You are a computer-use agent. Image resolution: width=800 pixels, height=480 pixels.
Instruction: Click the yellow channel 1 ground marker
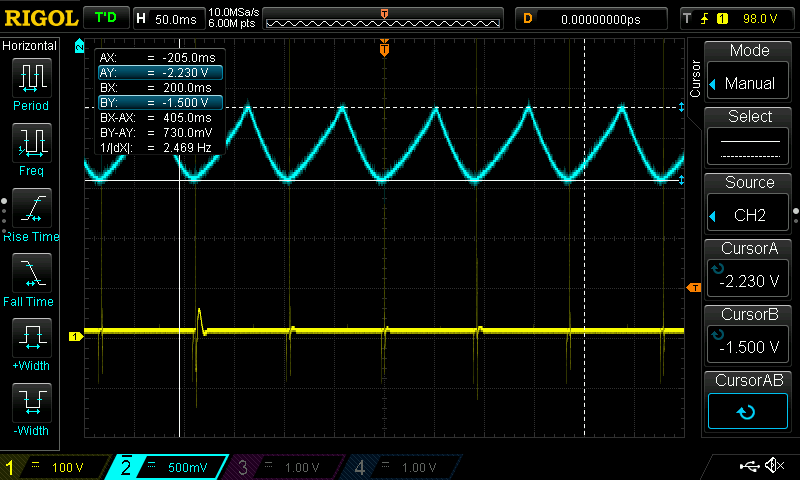pos(76,336)
